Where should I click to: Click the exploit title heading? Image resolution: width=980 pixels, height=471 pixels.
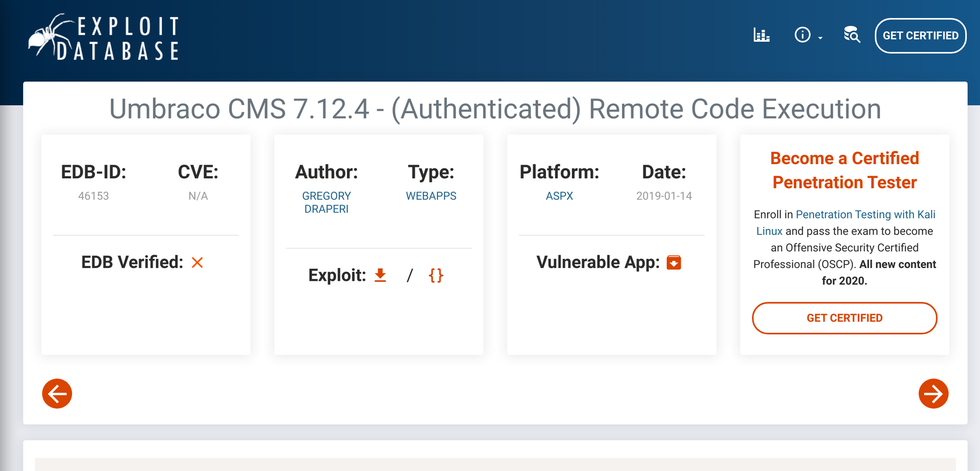point(495,109)
